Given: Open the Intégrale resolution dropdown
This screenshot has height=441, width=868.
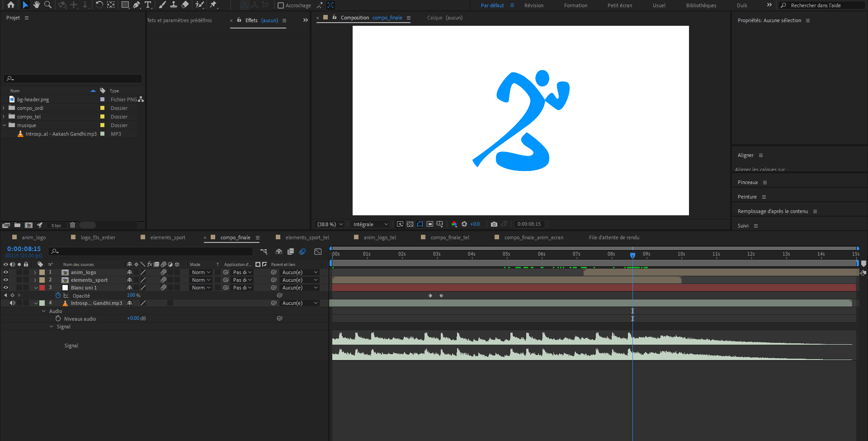Looking at the screenshot, I should [x=370, y=224].
